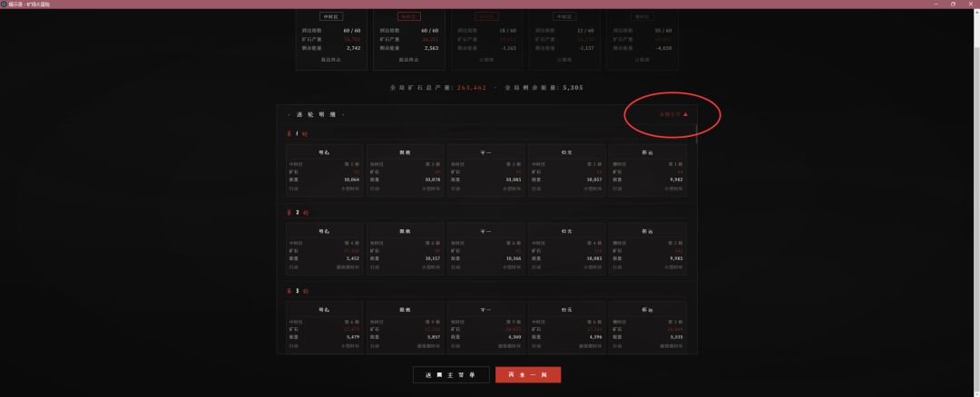
Task: Select the 逐轮明细 section heading
Action: 316,114
